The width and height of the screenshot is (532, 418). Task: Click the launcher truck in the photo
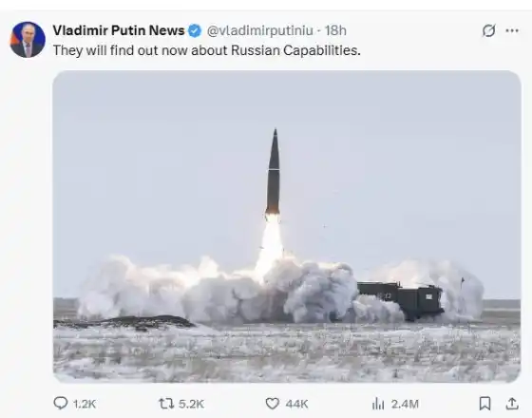[x=400, y=301]
